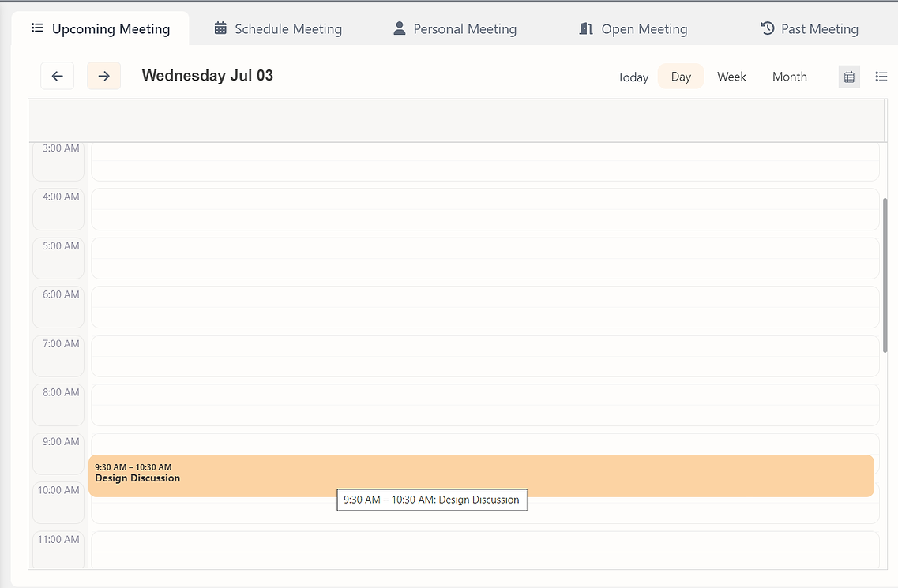Image resolution: width=898 pixels, height=588 pixels.
Task: Go to previous day with back arrow
Action: (58, 76)
